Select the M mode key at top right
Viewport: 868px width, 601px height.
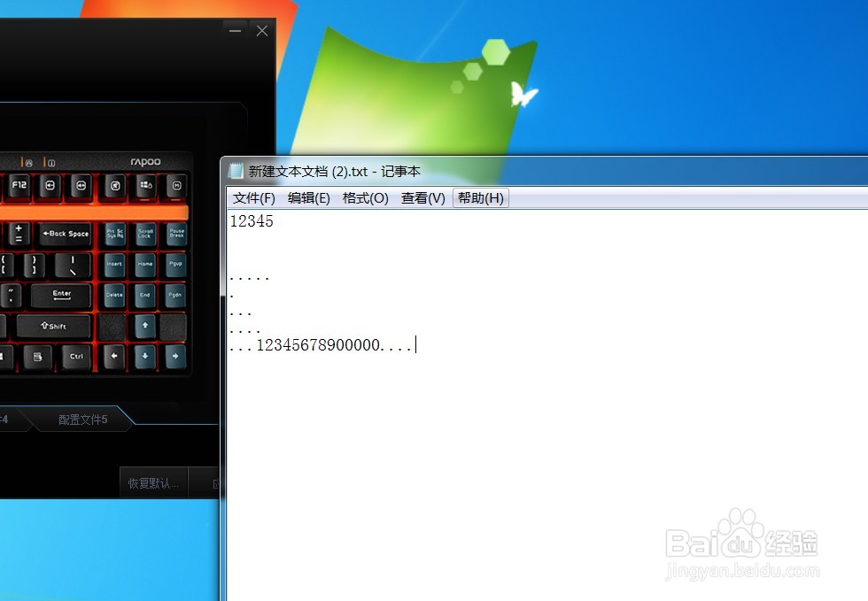click(x=176, y=186)
